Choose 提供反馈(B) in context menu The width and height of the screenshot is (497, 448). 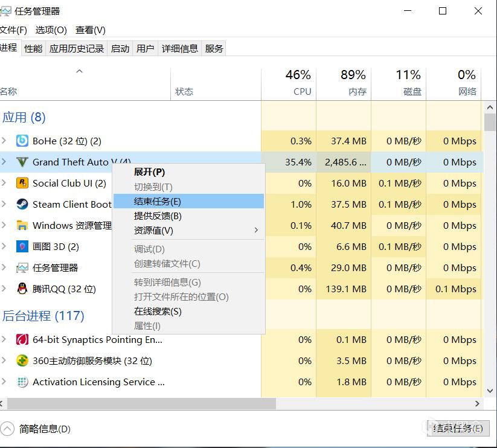tap(188, 216)
